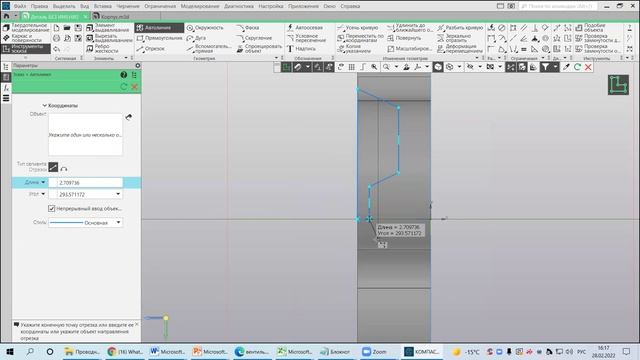Open the zoom magnifier dropdown arrow

coord(396,67)
